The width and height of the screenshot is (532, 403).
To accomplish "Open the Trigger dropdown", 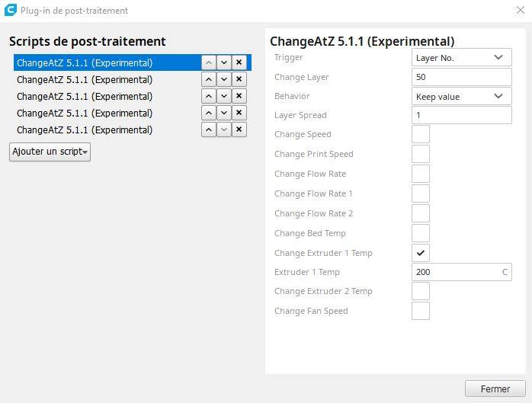I will tap(461, 57).
